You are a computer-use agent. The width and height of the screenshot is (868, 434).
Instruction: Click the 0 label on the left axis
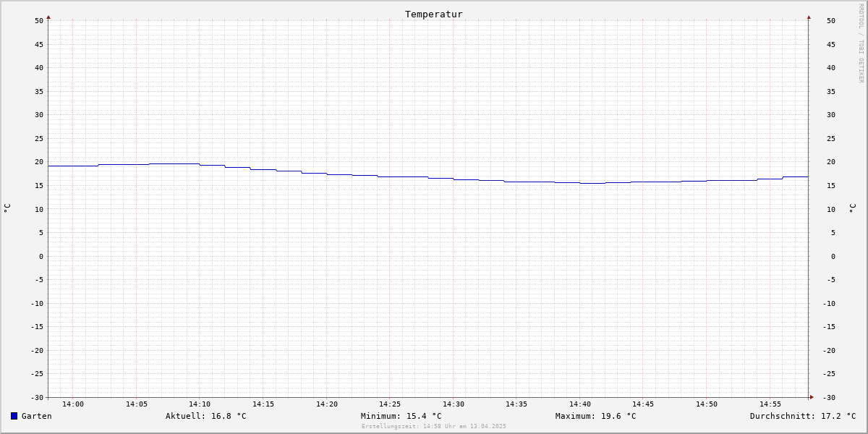tap(41, 257)
